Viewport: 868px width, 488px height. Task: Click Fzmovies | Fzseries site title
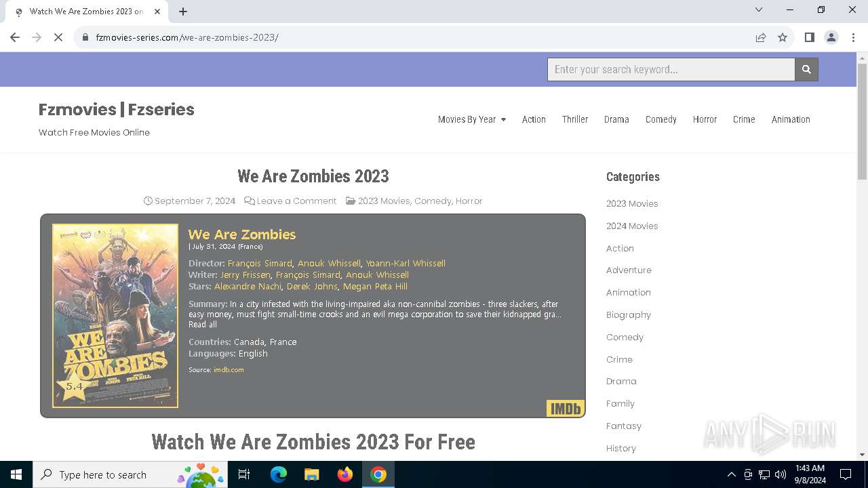tap(117, 109)
